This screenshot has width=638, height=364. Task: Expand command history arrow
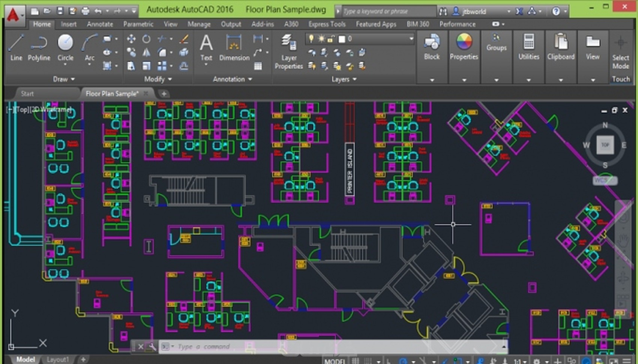pyautogui.click(x=504, y=346)
